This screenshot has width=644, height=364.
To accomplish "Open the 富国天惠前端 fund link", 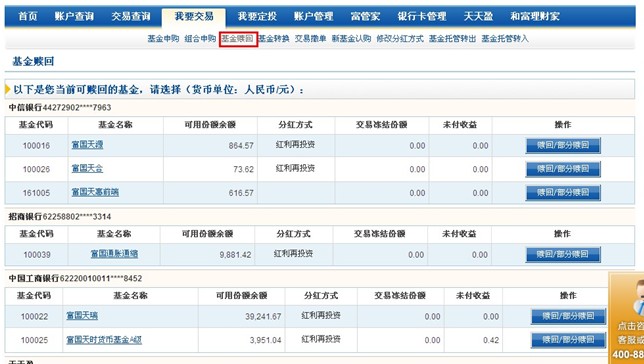I will [x=95, y=192].
